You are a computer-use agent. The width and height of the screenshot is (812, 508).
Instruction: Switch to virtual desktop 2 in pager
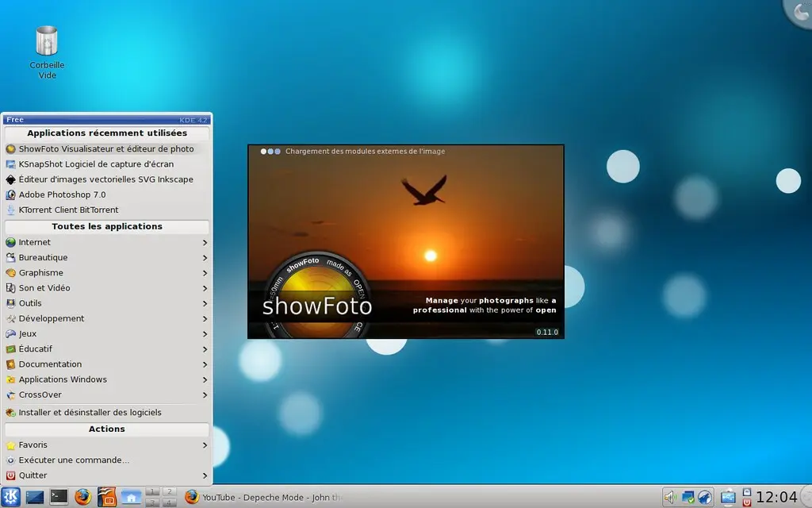point(168,492)
